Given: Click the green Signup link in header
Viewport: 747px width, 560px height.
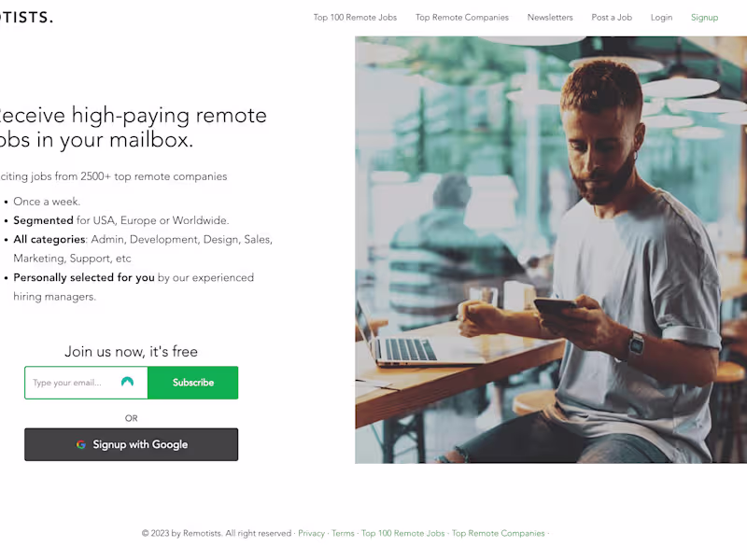Looking at the screenshot, I should [x=704, y=18].
